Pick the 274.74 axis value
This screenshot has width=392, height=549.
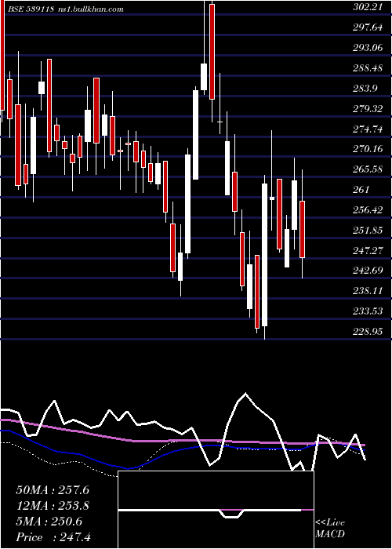click(367, 129)
